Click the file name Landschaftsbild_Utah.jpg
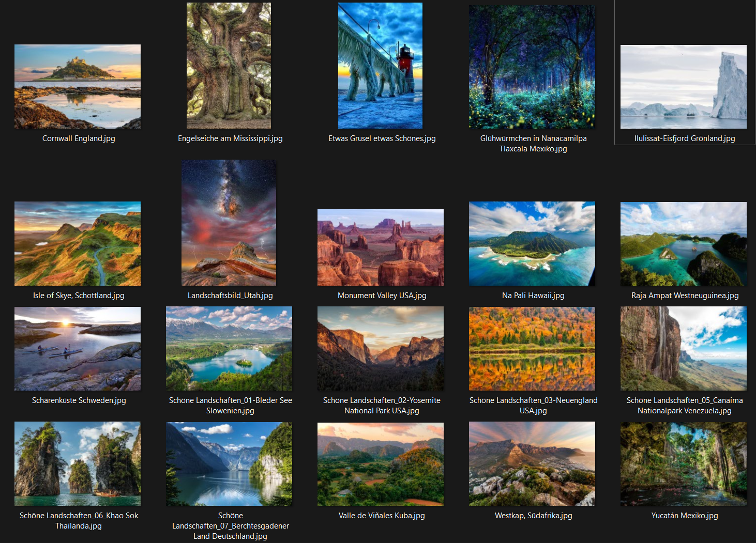756x543 pixels. coord(230,296)
